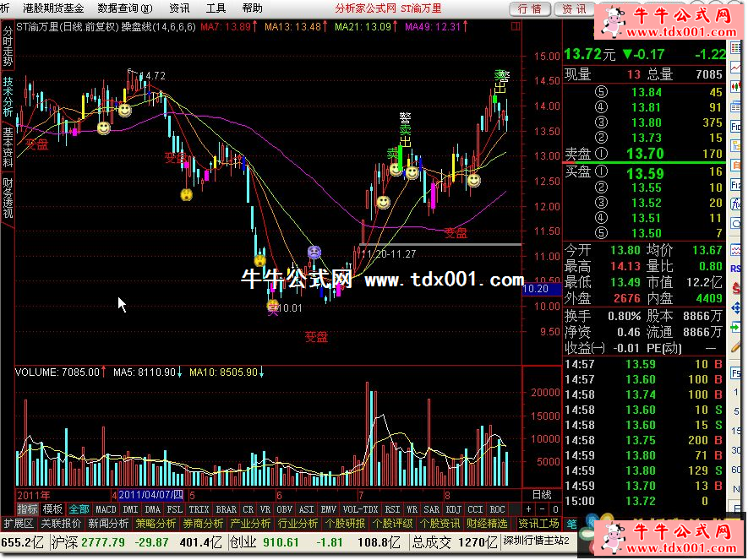Screen dimensions: 748x560
Task: Click the blue sad-face marker on the chart
Action: 314,252
